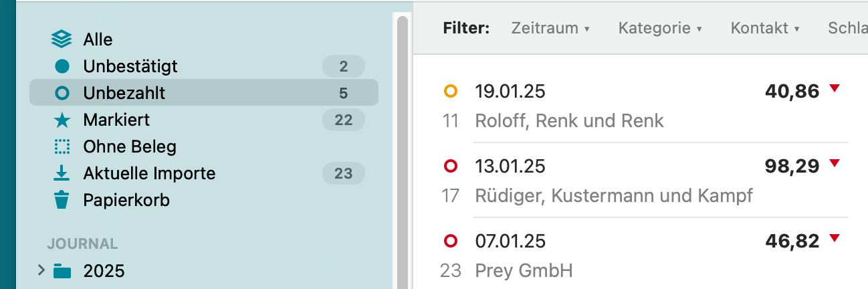The width and height of the screenshot is (868, 289).
Task: Open the Kategorie filter dropdown
Action: pos(659,28)
